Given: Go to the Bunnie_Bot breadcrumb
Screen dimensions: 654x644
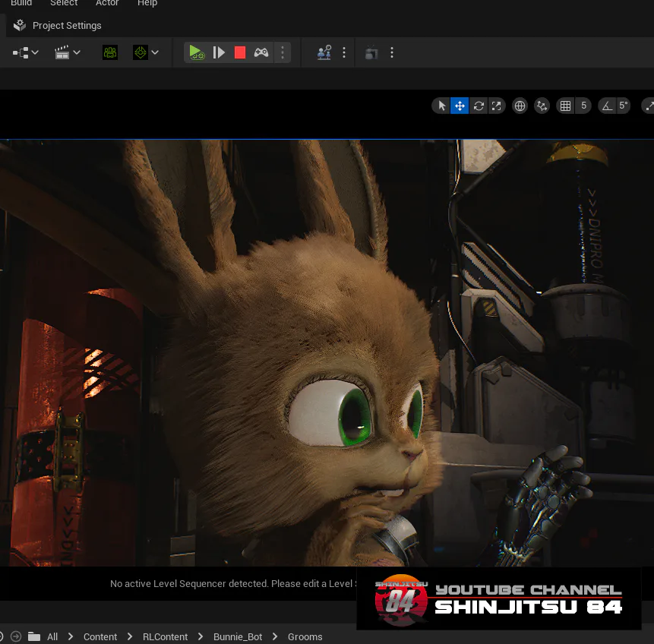Looking at the screenshot, I should (x=238, y=637).
